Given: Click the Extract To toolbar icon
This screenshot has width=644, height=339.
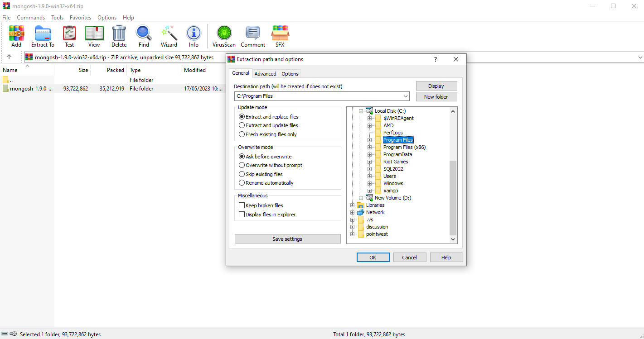Looking at the screenshot, I should click(43, 33).
